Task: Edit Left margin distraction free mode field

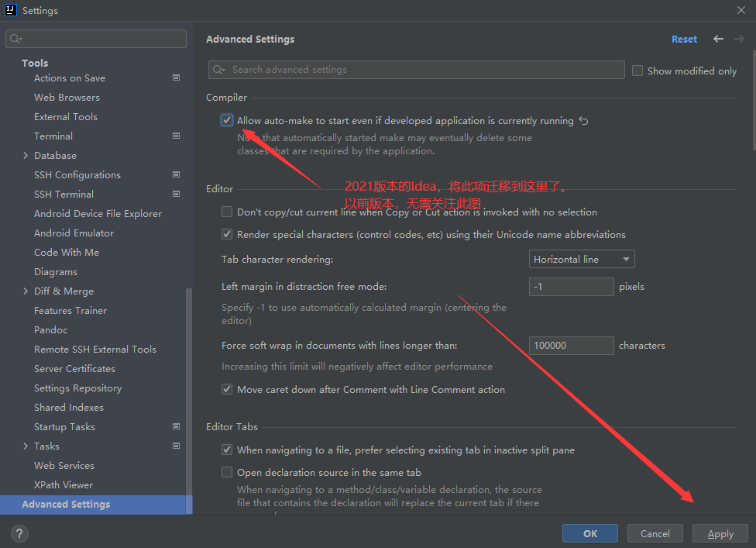Action: [x=572, y=287]
